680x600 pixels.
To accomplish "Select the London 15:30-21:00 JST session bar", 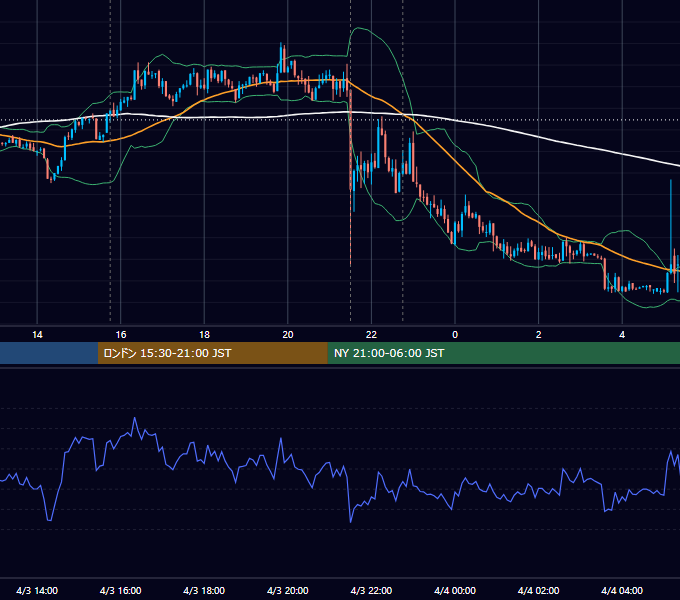I will coord(212,353).
